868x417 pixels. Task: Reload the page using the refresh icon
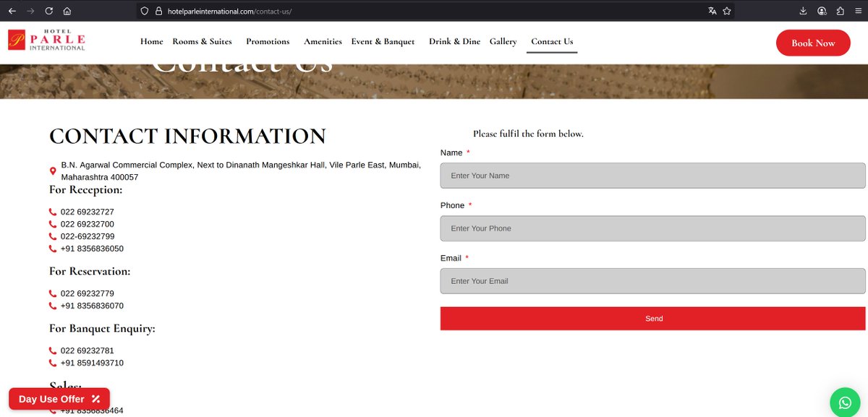click(x=48, y=11)
